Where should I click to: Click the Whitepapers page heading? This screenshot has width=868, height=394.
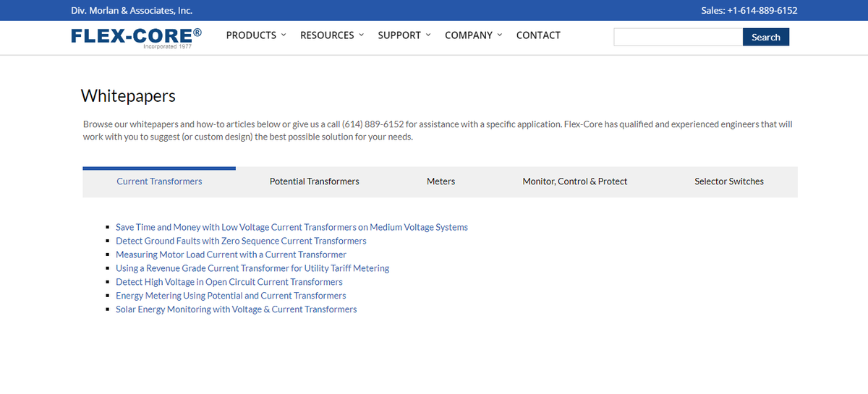click(128, 95)
